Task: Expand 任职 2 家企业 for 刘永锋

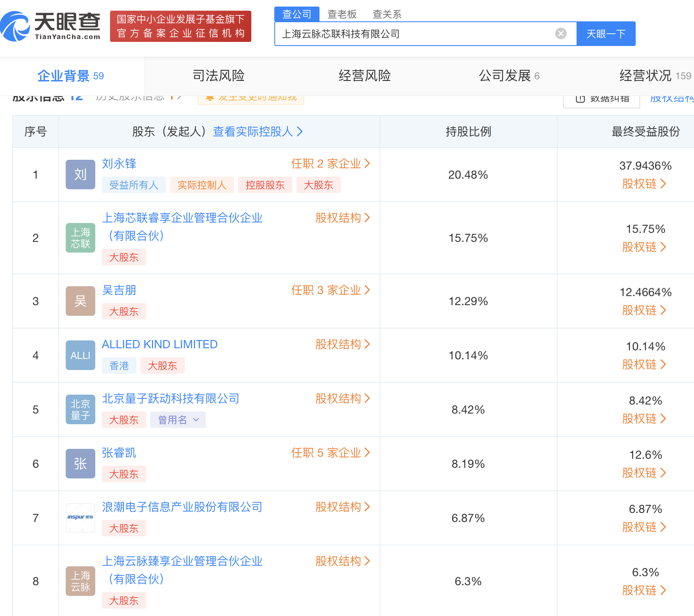Action: tap(331, 163)
